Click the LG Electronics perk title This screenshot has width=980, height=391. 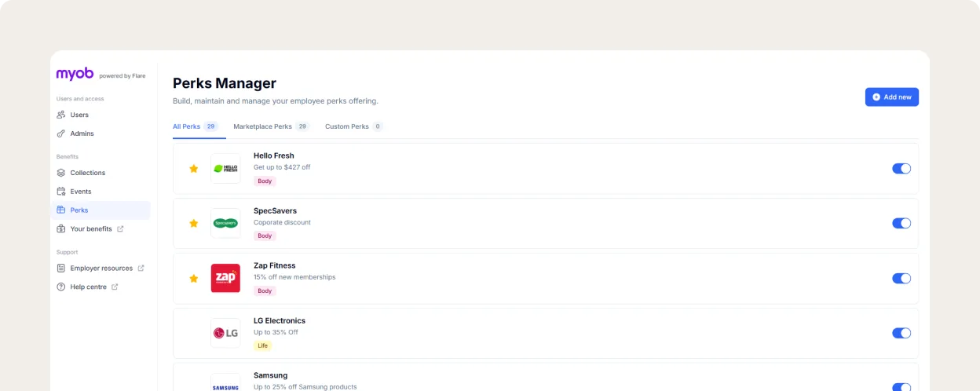coord(280,320)
